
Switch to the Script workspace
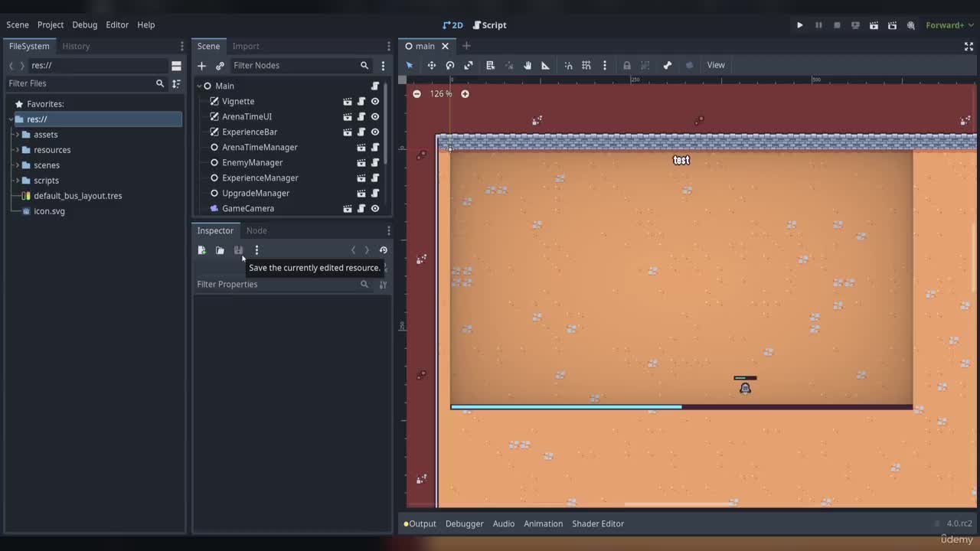click(x=489, y=25)
